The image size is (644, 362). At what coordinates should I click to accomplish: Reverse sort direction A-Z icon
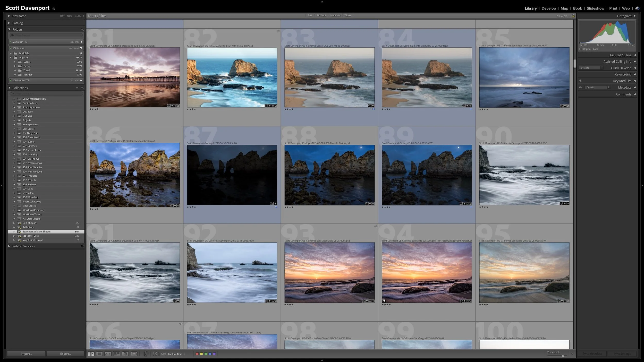coord(156,354)
